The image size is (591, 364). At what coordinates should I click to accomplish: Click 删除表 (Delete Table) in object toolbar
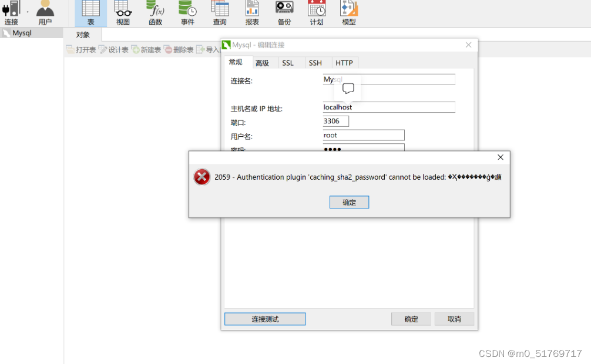pyautogui.click(x=179, y=50)
